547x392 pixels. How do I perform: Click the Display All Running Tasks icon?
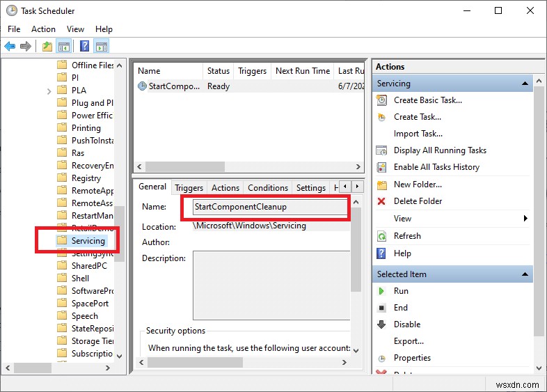coord(381,150)
